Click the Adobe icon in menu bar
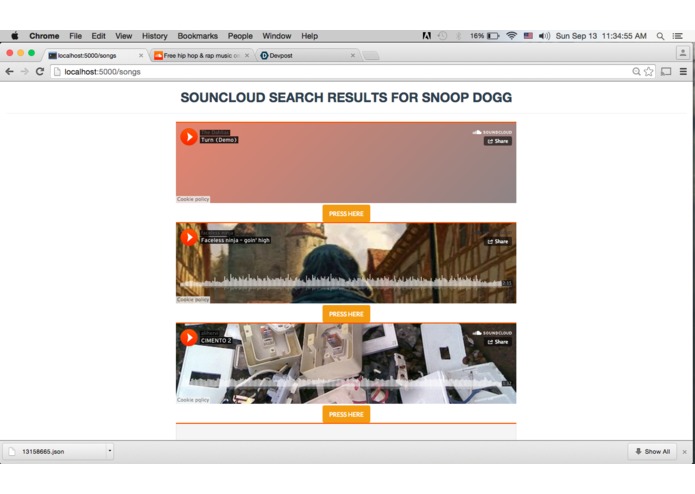Image resolution: width=695 pixels, height=494 pixels. 426,36
